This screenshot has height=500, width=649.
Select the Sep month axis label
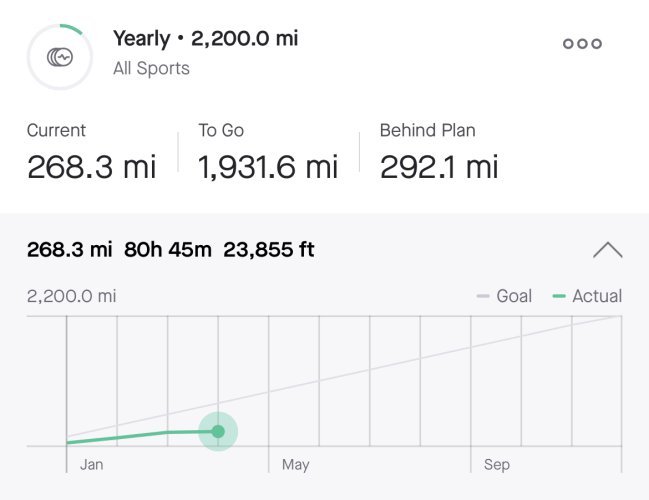[497, 464]
